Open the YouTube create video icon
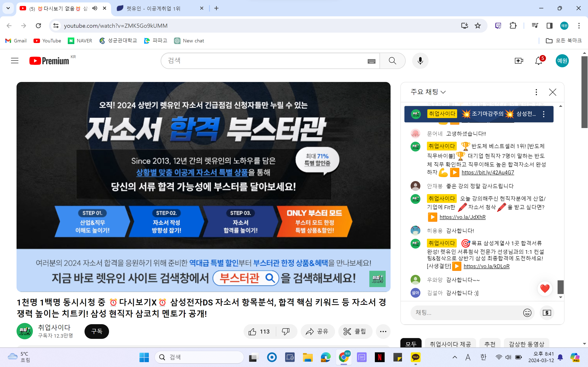The width and height of the screenshot is (588, 367). [519, 61]
